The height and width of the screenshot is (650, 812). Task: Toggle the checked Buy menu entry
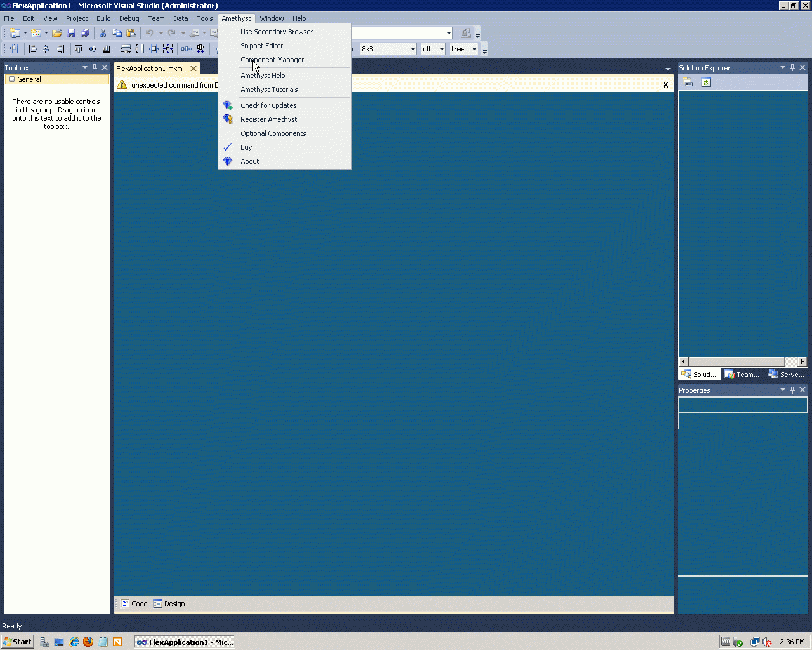pyautogui.click(x=285, y=147)
